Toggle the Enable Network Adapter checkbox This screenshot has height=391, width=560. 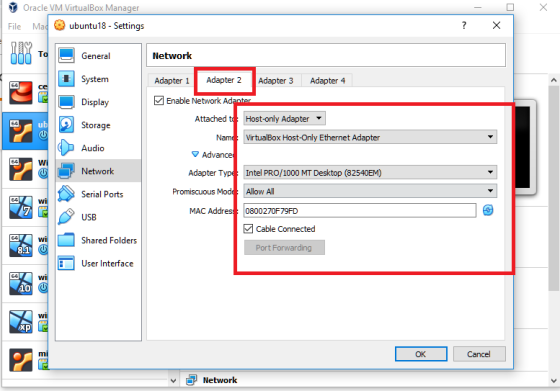point(159,101)
